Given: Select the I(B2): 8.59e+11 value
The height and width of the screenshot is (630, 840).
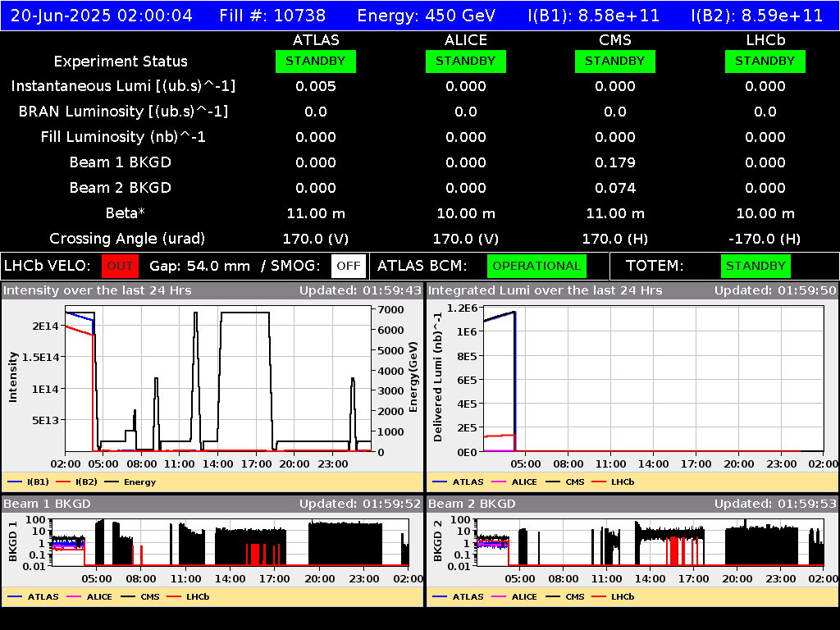Looking at the screenshot, I should [757, 16].
